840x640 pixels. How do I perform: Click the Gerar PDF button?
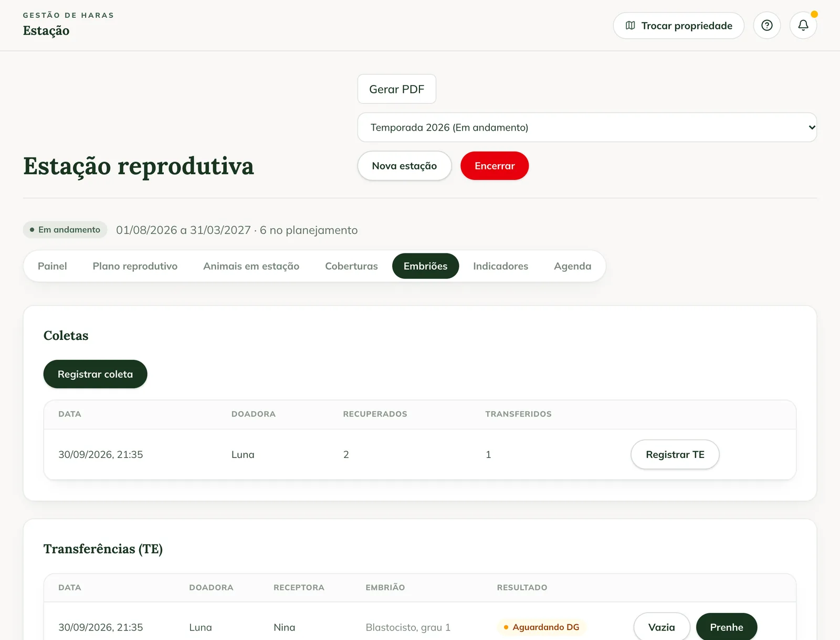pos(396,89)
